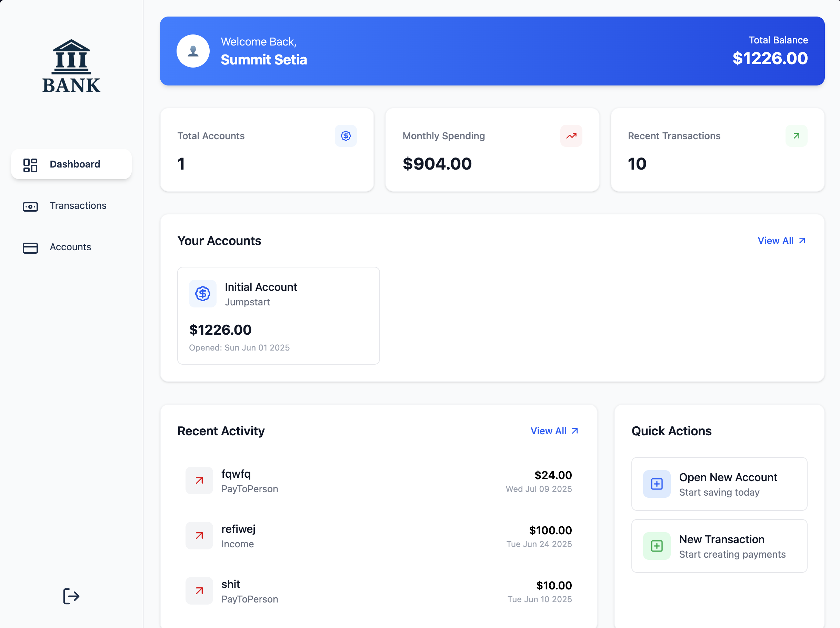Click the arrow icon beside the shit transaction
This screenshot has width=840, height=628.
tap(199, 590)
